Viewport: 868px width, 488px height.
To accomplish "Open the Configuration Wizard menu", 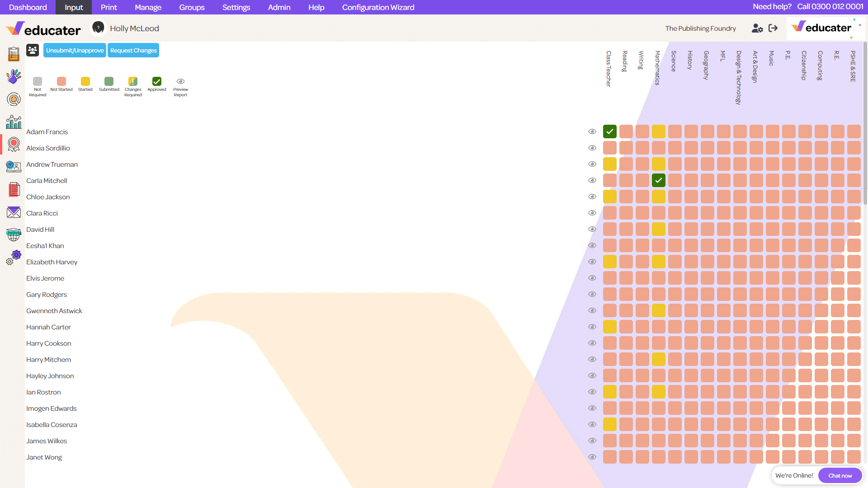I will (x=378, y=7).
